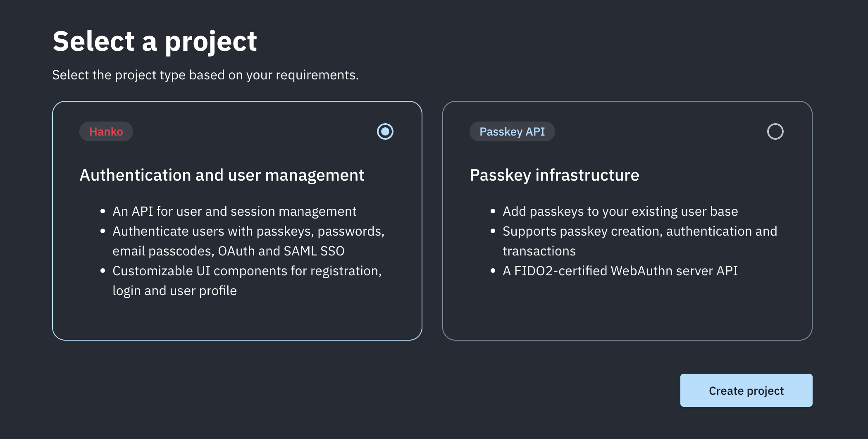
Task: Click the user and session management bullet
Action: (234, 211)
